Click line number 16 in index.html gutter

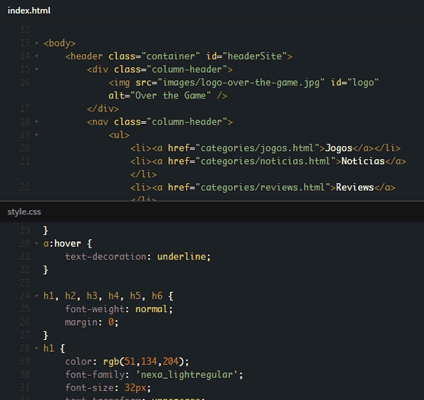click(25, 82)
